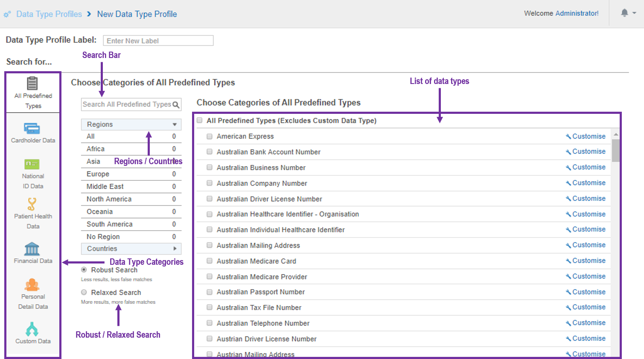Choose the National ID Data icon
Screen dimensions: 644x359
coord(32,164)
